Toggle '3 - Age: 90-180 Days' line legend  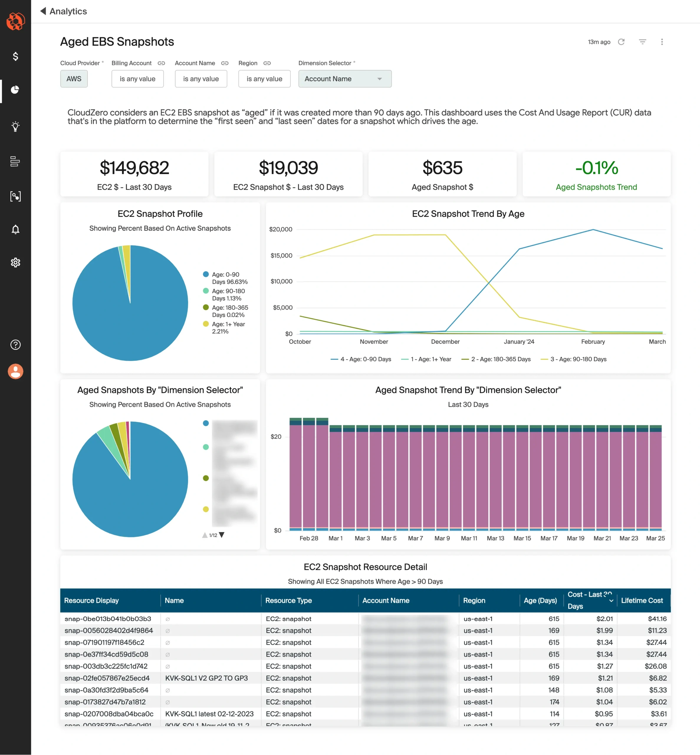574,359
